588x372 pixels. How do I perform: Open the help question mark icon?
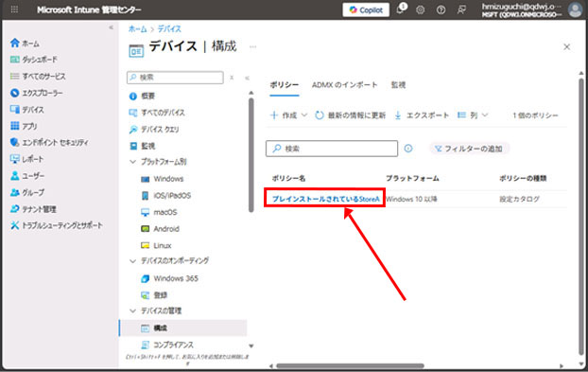[x=441, y=10]
